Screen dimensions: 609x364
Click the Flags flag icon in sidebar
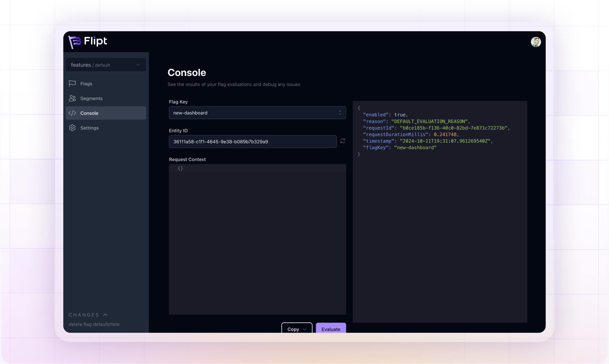(72, 84)
